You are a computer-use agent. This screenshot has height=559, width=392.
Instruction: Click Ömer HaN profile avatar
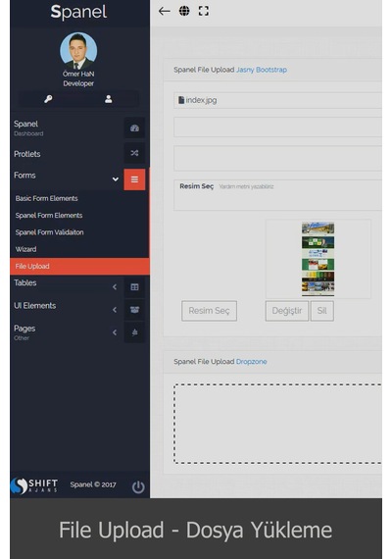pos(78,51)
